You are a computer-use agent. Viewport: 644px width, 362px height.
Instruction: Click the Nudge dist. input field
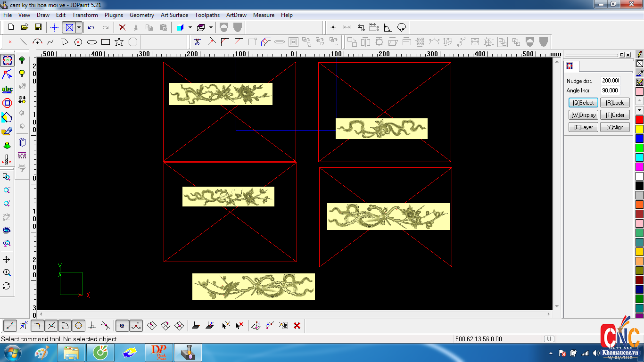pyautogui.click(x=610, y=81)
